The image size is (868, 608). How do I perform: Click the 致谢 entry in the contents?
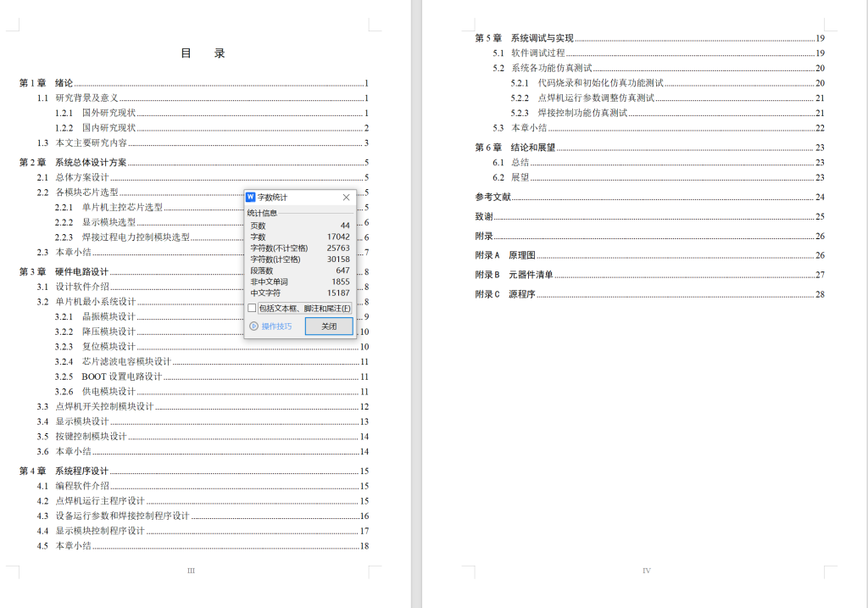(x=485, y=216)
